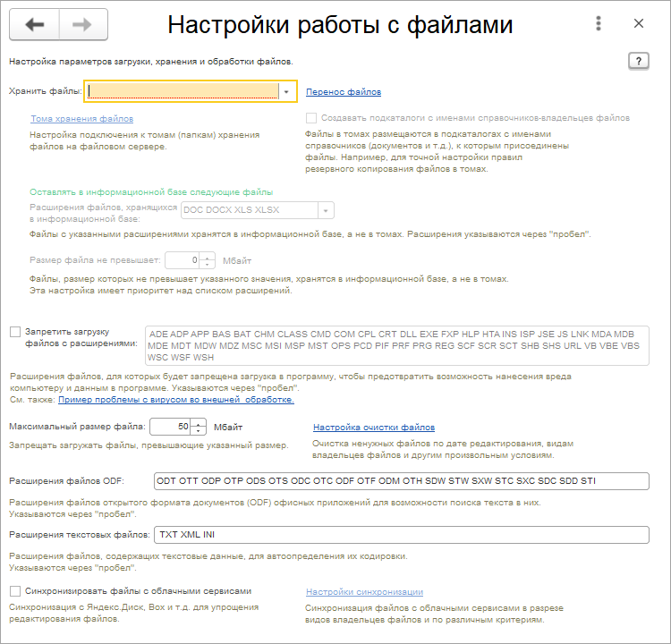Expand the DOC DOCX XLS XLSX extensions dropdown
Viewport: 671px width, 644px height.
pyautogui.click(x=326, y=210)
